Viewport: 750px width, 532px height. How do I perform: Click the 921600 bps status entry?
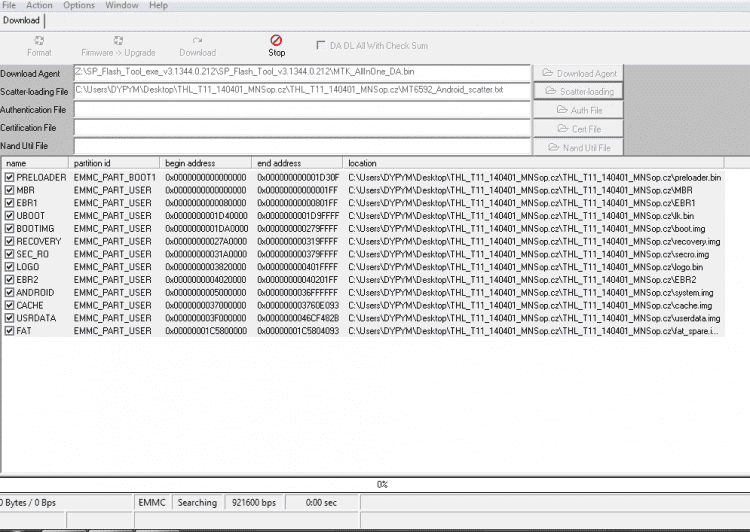(x=254, y=503)
